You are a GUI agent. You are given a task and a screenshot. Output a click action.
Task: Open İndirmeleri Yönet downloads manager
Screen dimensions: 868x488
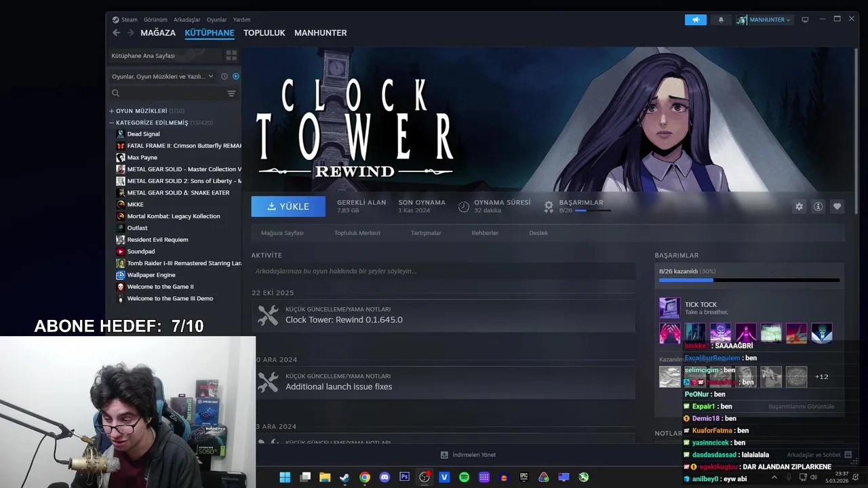tap(468, 455)
